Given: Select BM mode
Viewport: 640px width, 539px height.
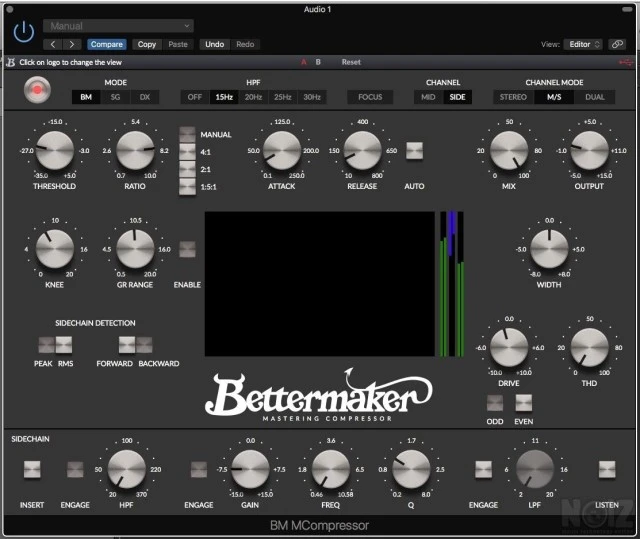Looking at the screenshot, I should [x=86, y=97].
